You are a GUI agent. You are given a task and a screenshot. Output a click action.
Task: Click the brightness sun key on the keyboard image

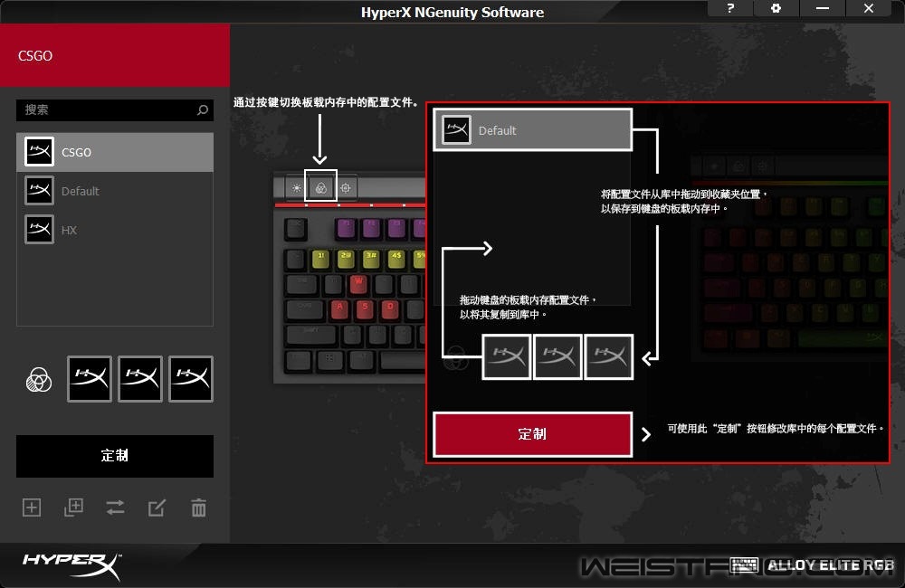[297, 188]
